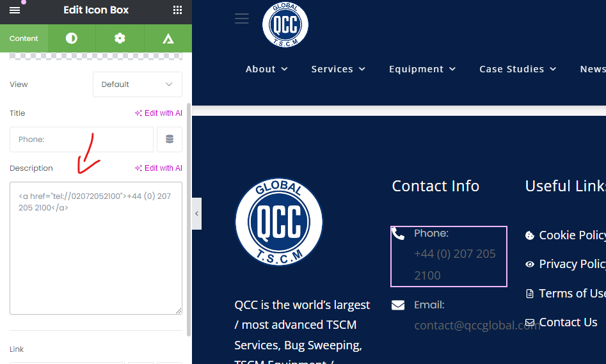Open the Elementor hamburger menu
The height and width of the screenshot is (364, 606).
click(x=15, y=10)
